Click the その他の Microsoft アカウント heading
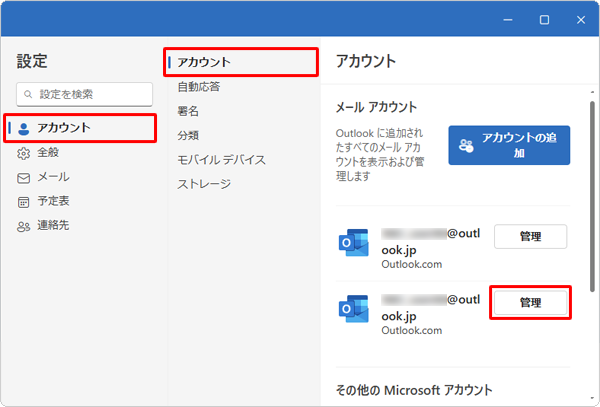This screenshot has height=407, width=600. (x=414, y=390)
